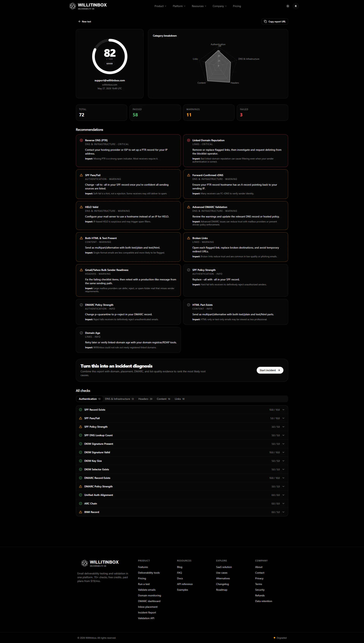Click the info check icon on SPF Policy Strength card
This screenshot has height=643, width=364.
(x=188, y=270)
